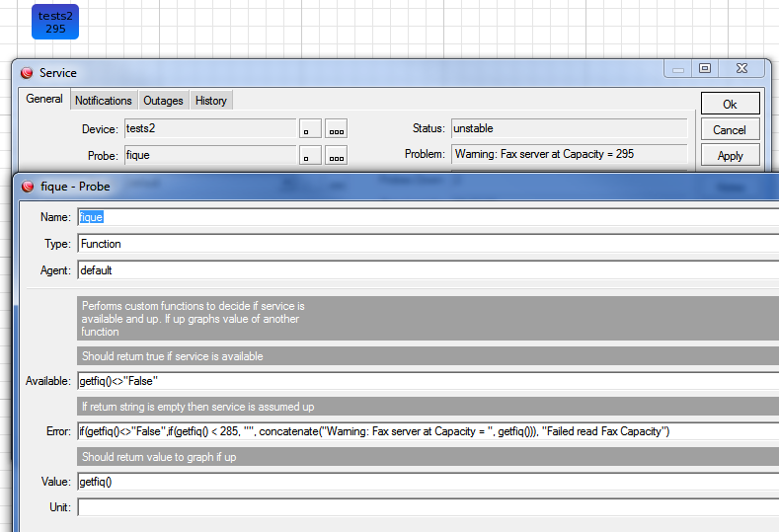
Task: Minimize the Service window
Action: pyautogui.click(x=678, y=68)
